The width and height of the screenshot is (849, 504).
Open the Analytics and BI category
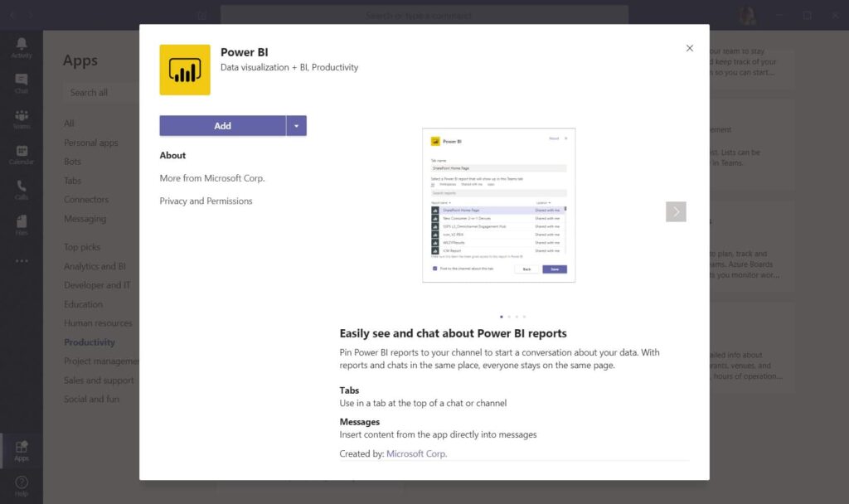pyautogui.click(x=95, y=266)
